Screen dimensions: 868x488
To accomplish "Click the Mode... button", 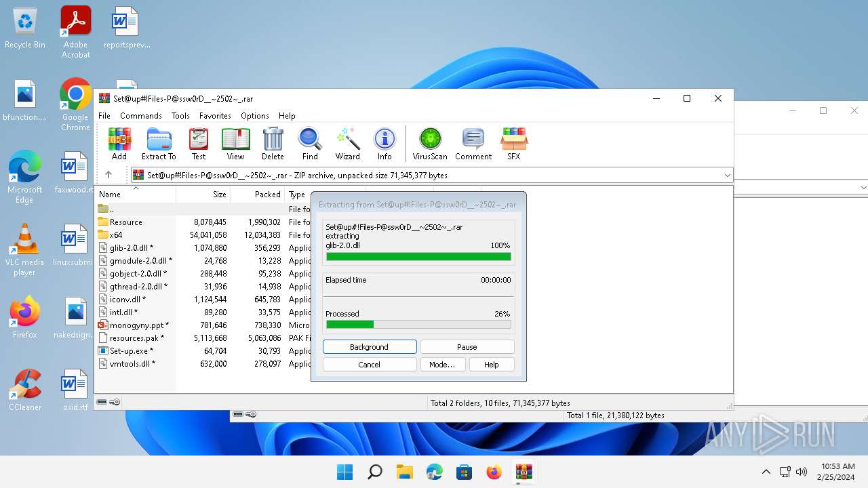I will 442,365.
